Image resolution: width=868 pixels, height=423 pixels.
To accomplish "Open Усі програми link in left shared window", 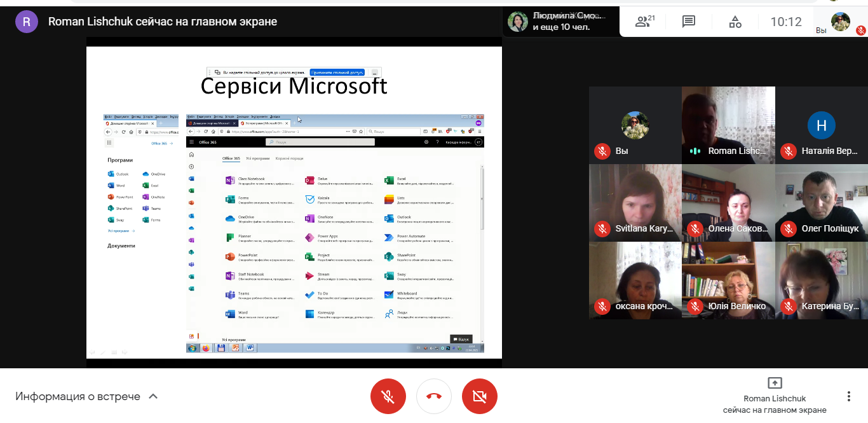I will [x=121, y=231].
